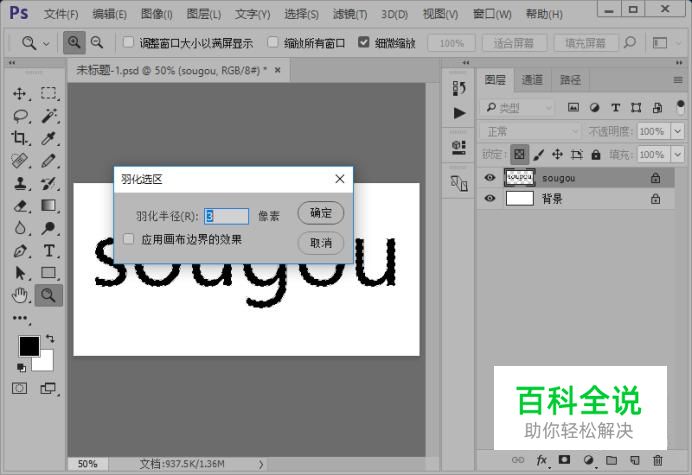This screenshot has width=692, height=475.
Task: Choose zoom in mode in options bar
Action: pos(74,43)
